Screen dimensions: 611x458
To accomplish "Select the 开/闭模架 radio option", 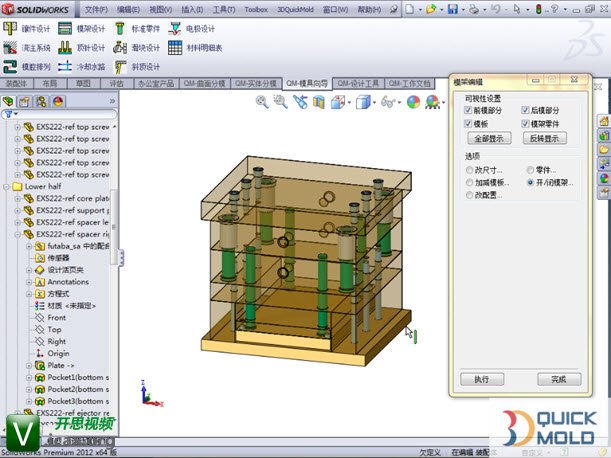I will (530, 182).
